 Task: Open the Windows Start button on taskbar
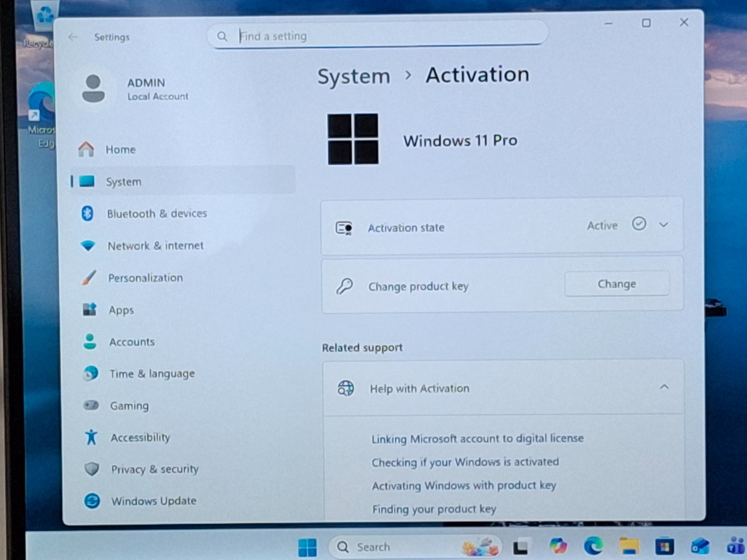(307, 547)
